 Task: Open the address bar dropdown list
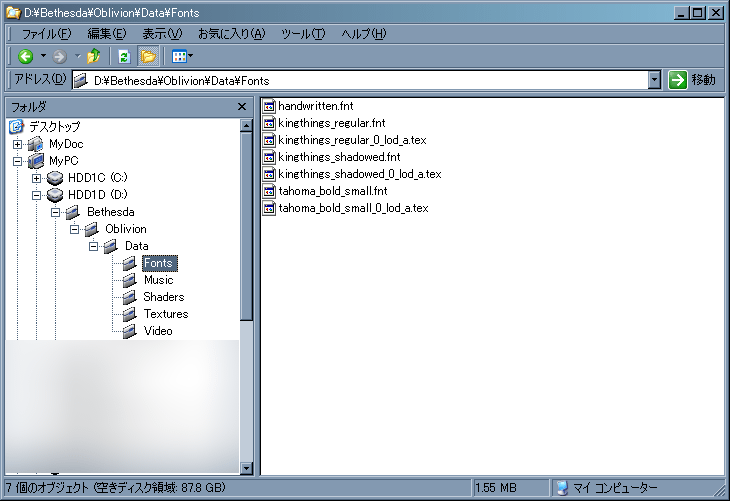pyautogui.click(x=654, y=80)
